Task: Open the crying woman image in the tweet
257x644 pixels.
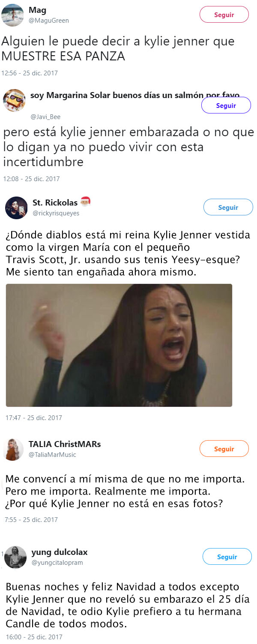Action: [119, 345]
